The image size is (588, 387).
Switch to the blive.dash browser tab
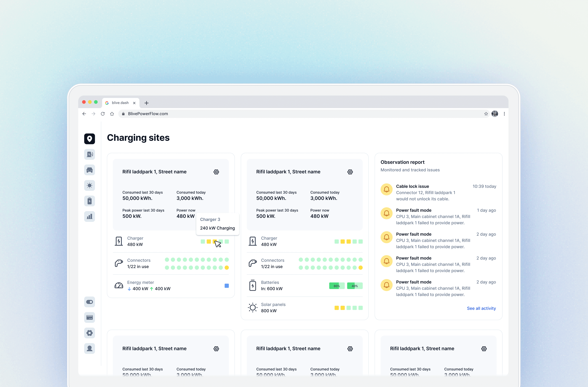click(x=120, y=103)
